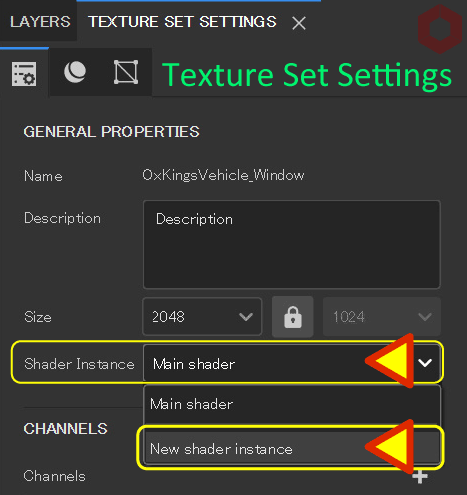
Task: Click the Main shader combo box field
Action: (x=292, y=363)
